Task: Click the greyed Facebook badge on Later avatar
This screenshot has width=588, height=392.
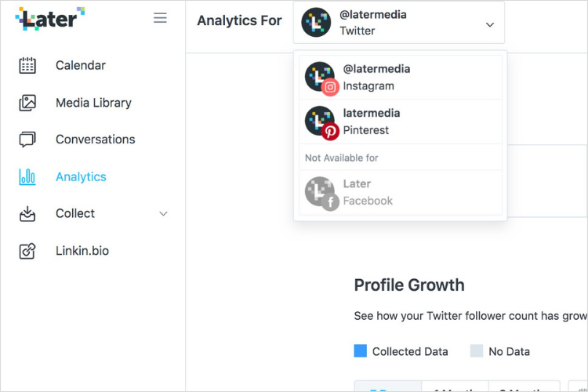Action: 330,202
